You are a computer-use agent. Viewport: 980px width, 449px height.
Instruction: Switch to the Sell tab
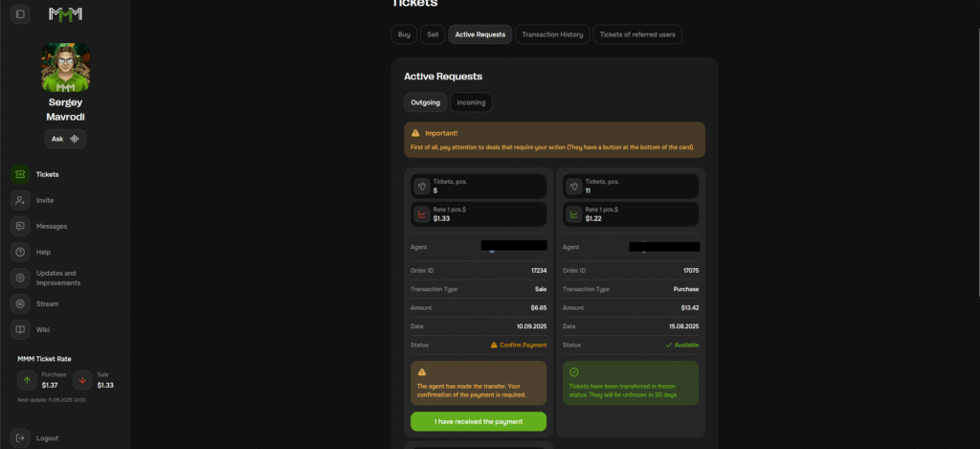coord(433,34)
